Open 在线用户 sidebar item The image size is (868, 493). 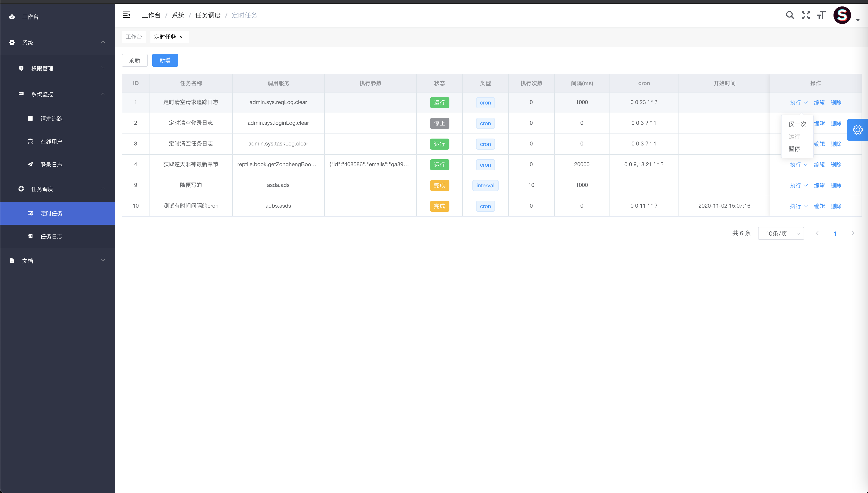click(52, 142)
